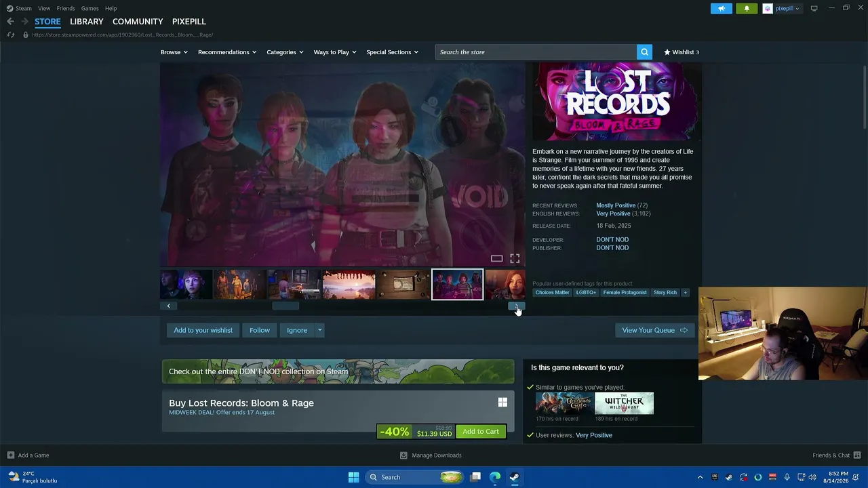Click the Windows platform icon in the purchase box
This screenshot has width=868, height=488.
coord(502,403)
